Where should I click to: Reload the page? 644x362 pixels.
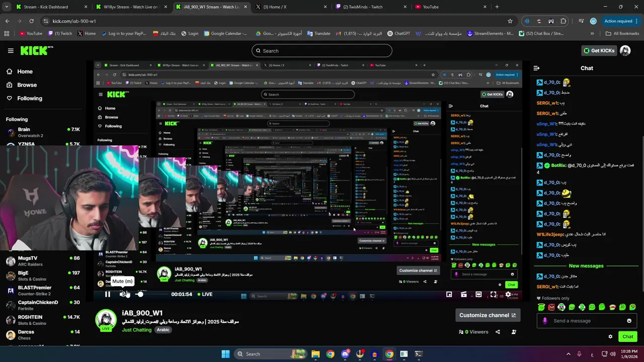[x=31, y=21]
